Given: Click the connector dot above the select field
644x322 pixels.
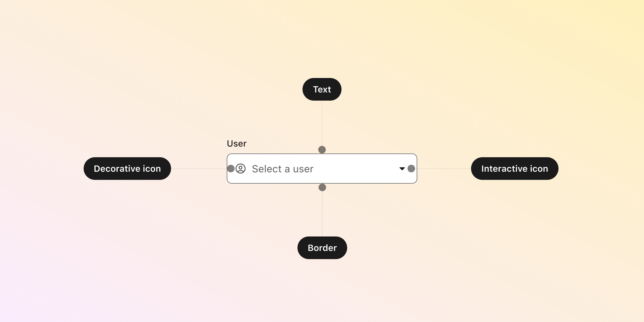Looking at the screenshot, I should point(322,150).
